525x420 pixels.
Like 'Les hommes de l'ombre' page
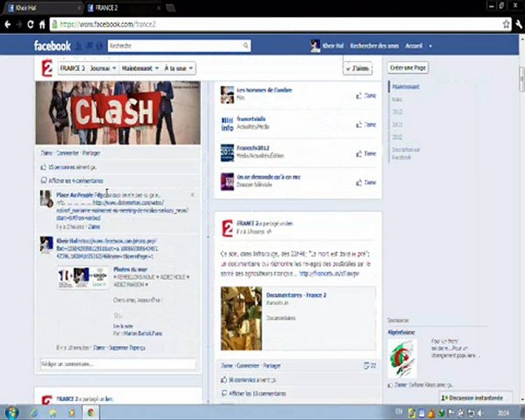[366, 96]
